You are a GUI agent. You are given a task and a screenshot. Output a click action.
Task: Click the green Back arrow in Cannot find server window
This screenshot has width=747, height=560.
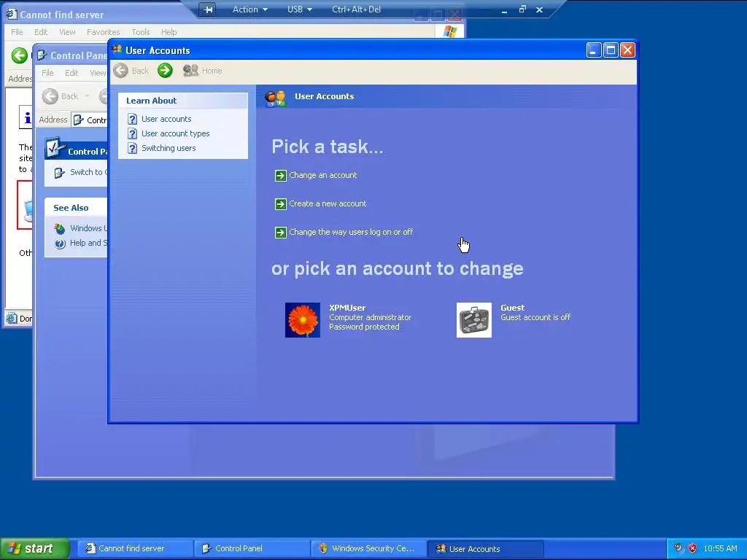click(20, 55)
